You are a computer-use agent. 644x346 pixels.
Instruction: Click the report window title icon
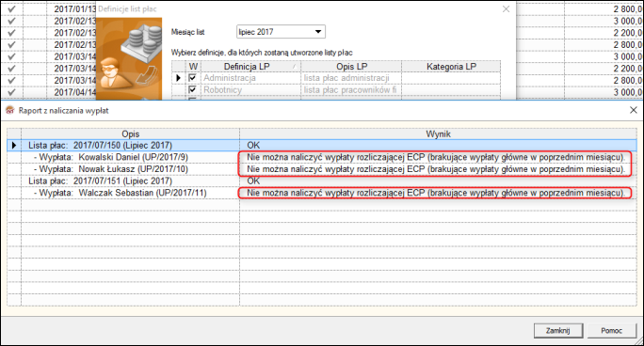pyautogui.click(x=9, y=110)
